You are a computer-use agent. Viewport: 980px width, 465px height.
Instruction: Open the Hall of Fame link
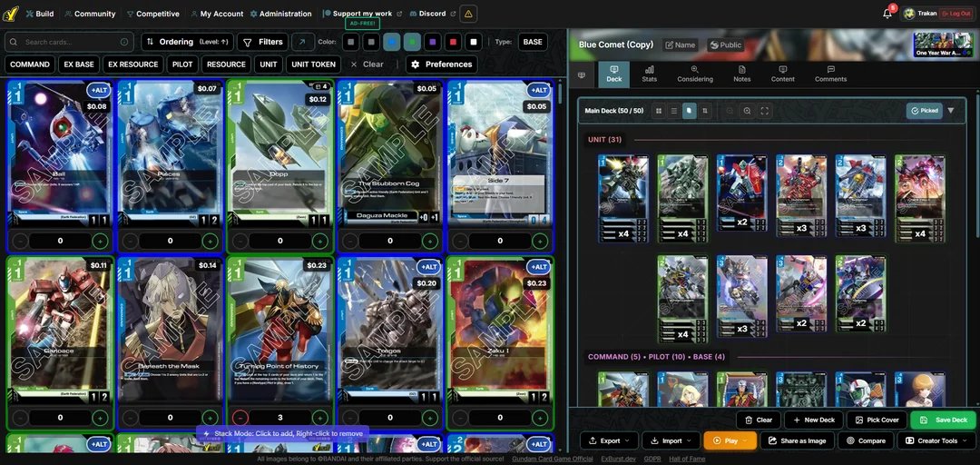(687, 459)
